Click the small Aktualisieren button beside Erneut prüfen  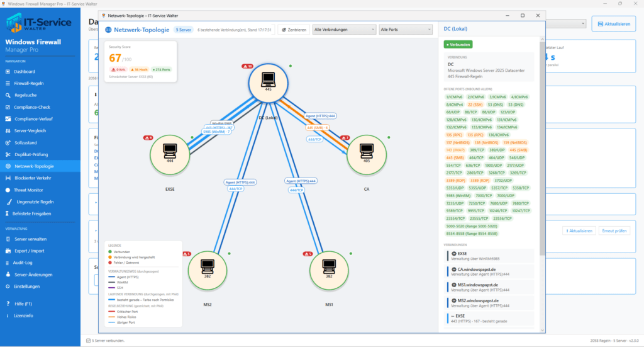pyautogui.click(x=579, y=230)
